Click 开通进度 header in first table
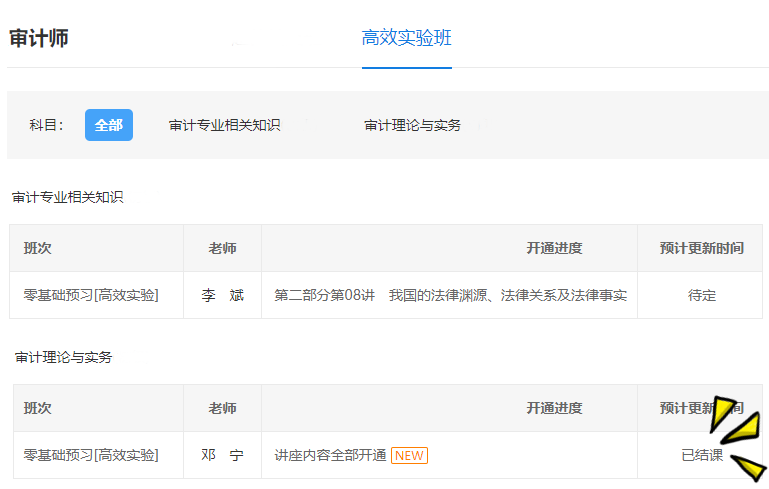The image size is (769, 489). pos(554,248)
